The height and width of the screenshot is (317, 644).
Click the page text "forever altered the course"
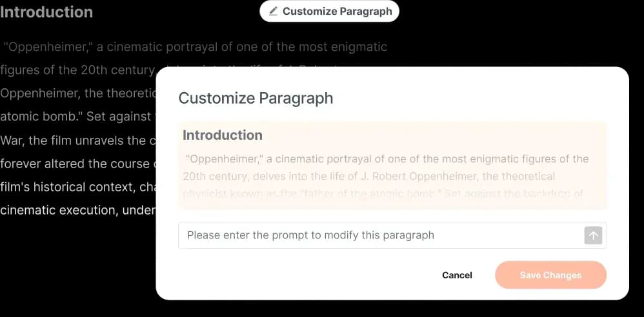click(x=75, y=164)
